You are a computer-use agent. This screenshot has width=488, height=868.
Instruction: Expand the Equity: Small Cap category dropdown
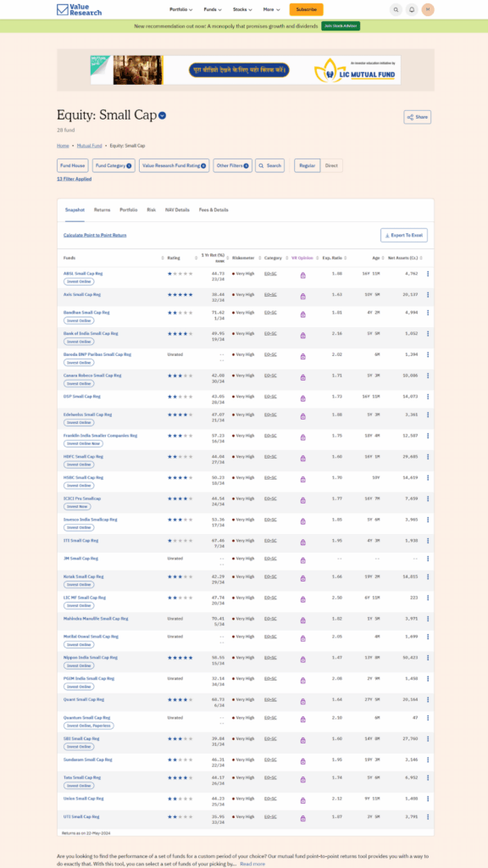pos(162,115)
